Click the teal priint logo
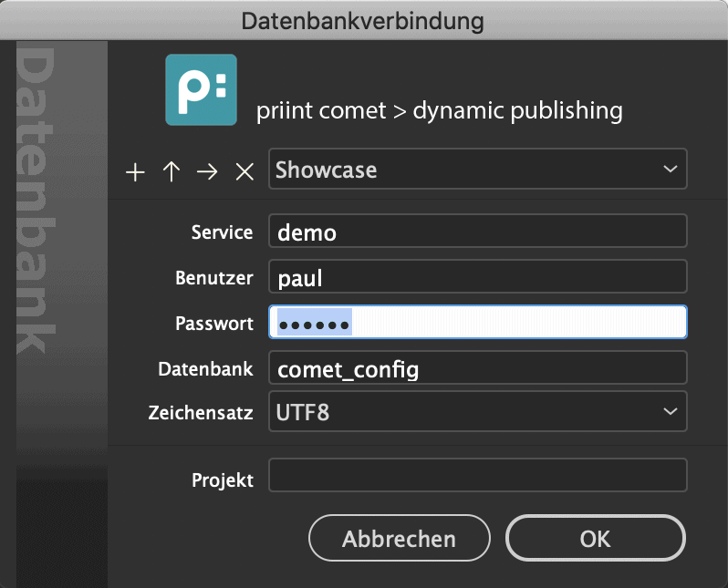 pyautogui.click(x=201, y=89)
